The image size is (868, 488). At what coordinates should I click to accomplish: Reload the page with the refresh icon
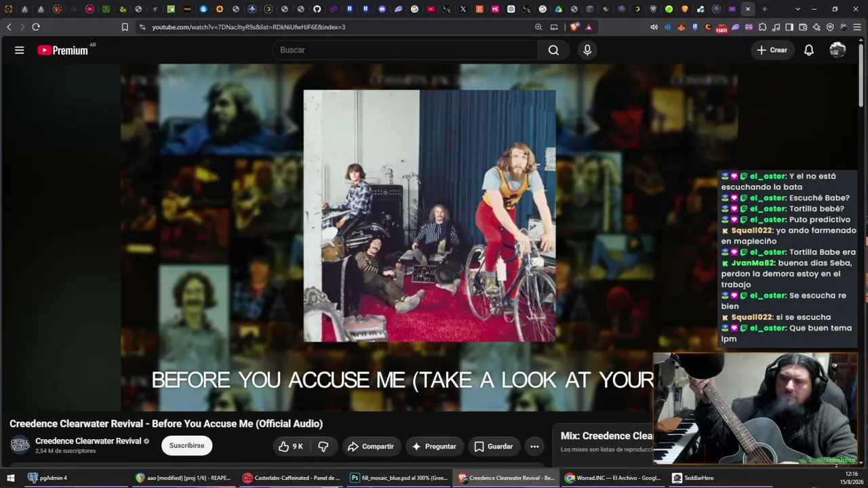36,27
